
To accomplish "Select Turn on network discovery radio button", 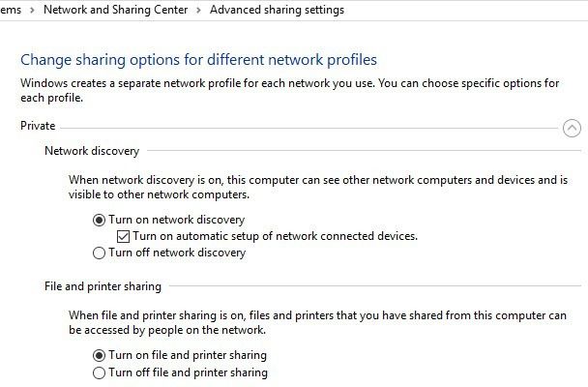I will 98,220.
